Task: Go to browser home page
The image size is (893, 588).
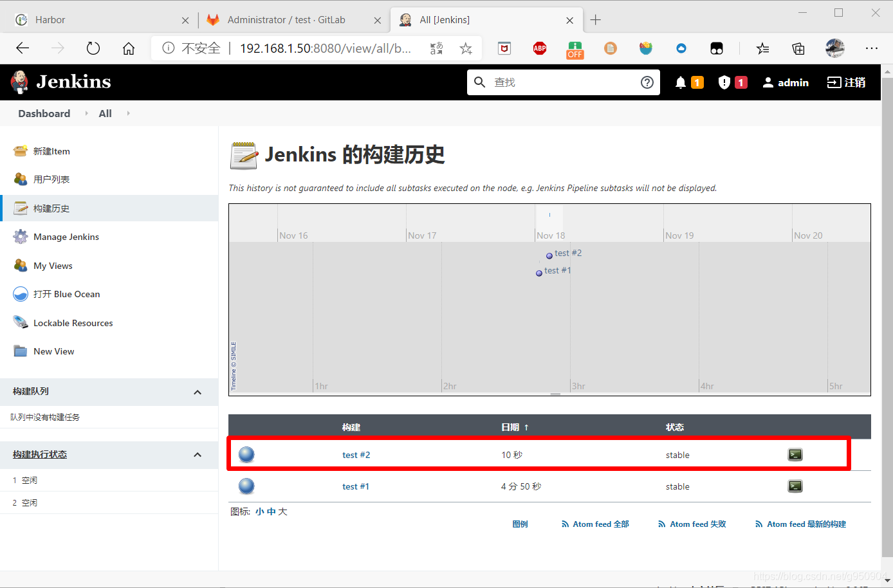Action: pyautogui.click(x=129, y=48)
